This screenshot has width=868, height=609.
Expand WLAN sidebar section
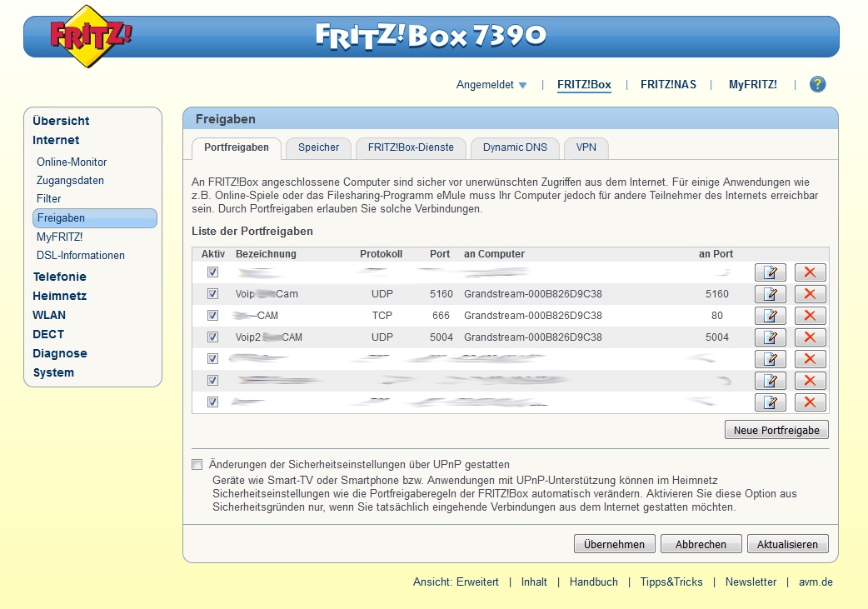pos(49,315)
